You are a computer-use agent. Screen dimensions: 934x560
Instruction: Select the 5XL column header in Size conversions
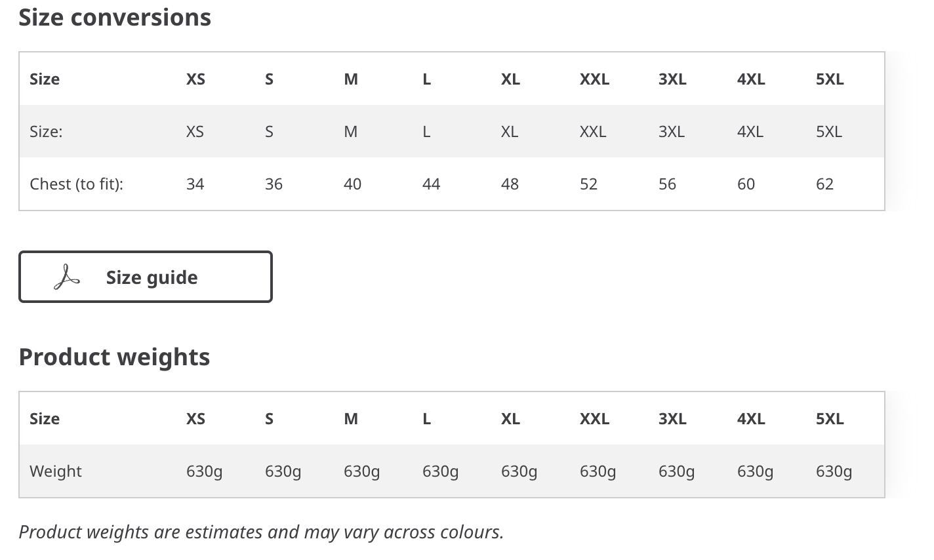830,79
